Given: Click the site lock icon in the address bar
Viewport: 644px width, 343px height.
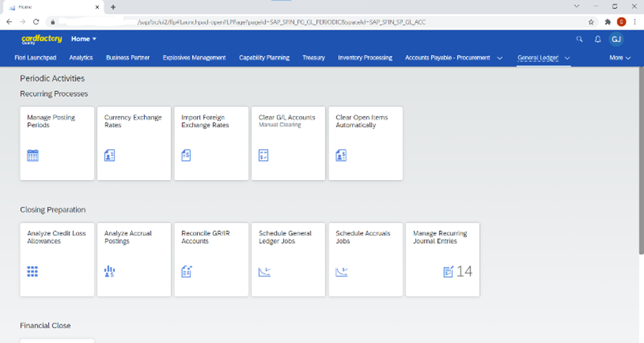Looking at the screenshot, I should click(x=52, y=22).
